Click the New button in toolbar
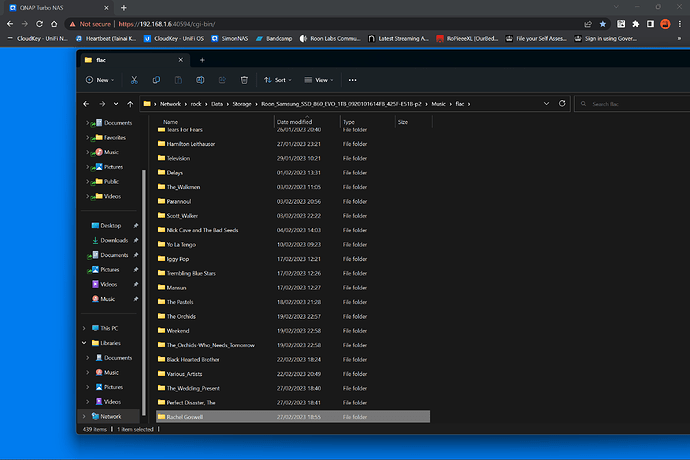Image resolution: width=690 pixels, height=460 pixels. 99,79
